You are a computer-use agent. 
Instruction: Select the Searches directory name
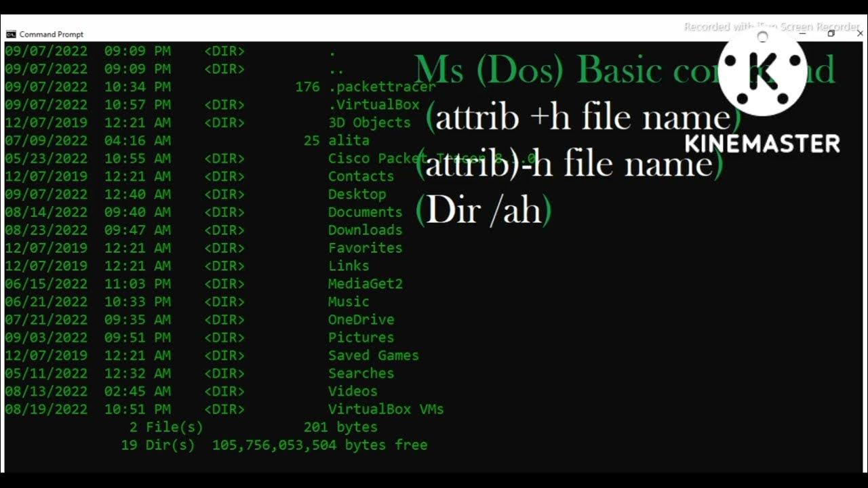pos(361,373)
